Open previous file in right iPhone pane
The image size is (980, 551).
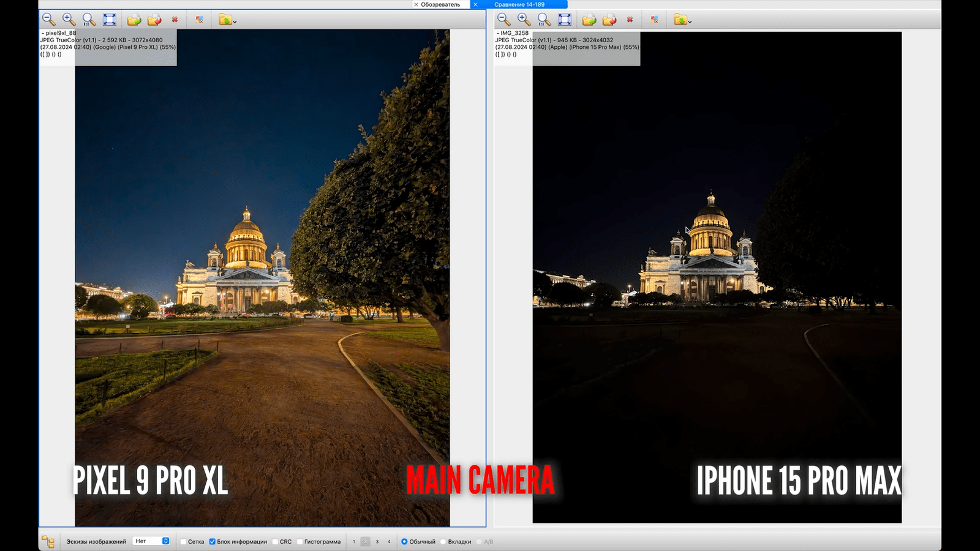click(x=609, y=20)
